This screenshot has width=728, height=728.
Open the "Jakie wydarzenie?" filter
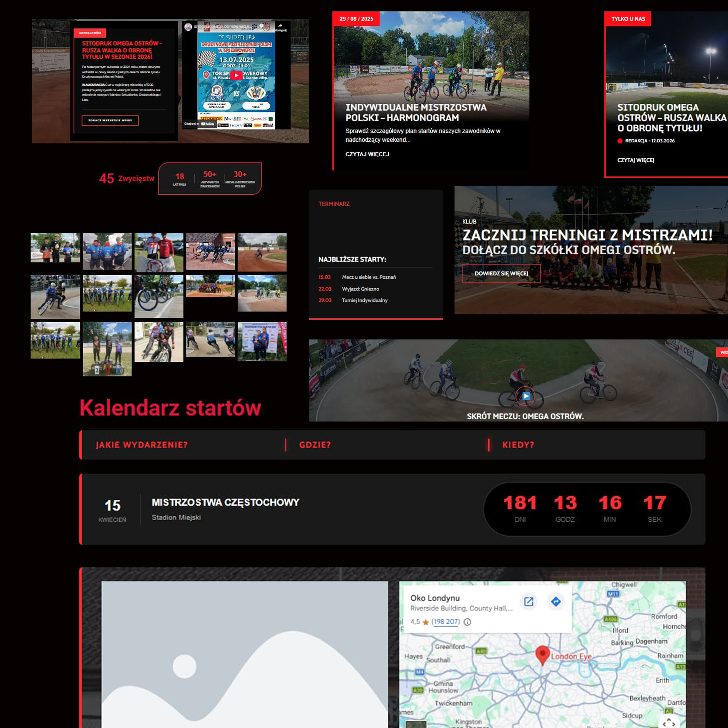pos(142,445)
